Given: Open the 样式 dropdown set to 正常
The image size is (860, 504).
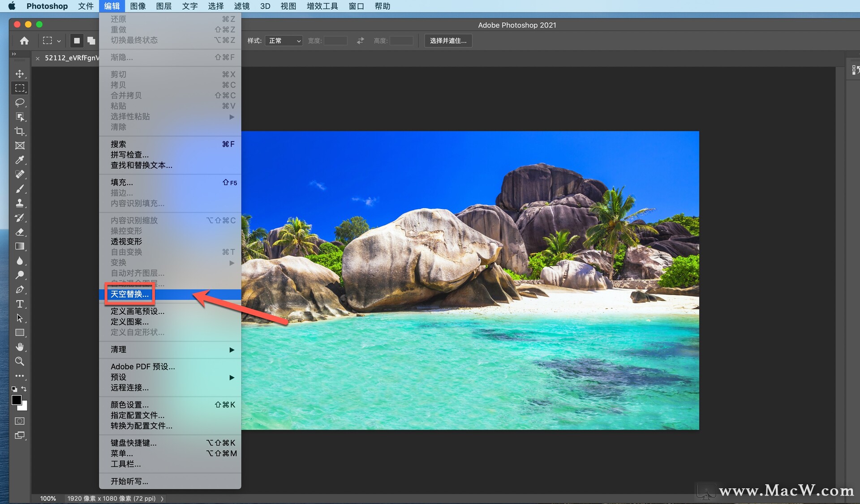Looking at the screenshot, I should (284, 41).
